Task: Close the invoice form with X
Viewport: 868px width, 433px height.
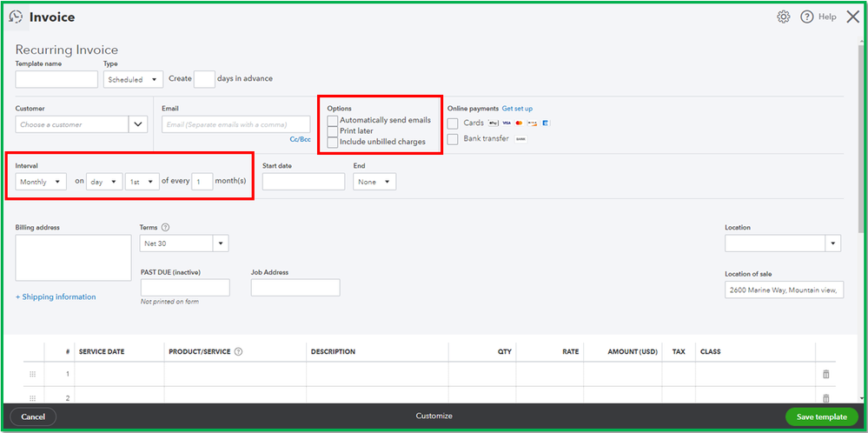Action: (852, 17)
